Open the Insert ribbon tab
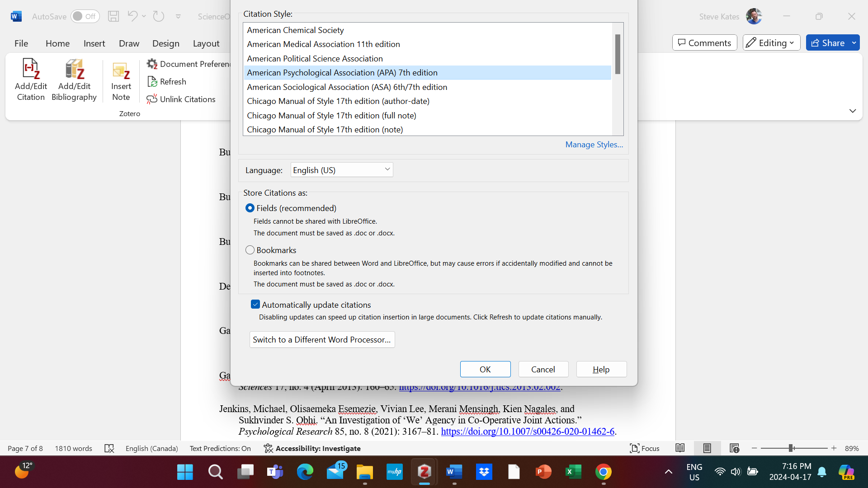The image size is (868, 488). [x=94, y=43]
